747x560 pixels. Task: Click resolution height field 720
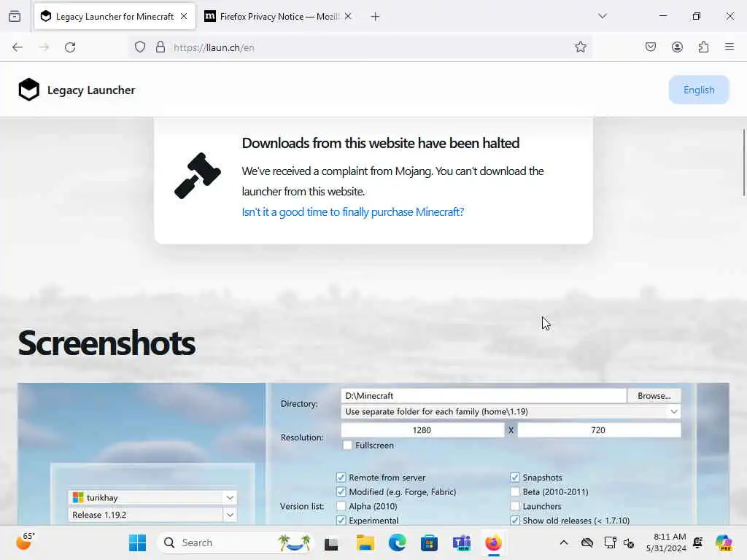pos(599,430)
